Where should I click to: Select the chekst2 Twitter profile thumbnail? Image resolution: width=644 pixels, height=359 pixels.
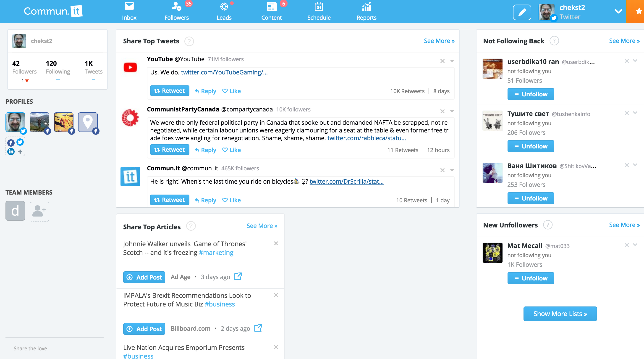click(x=15, y=122)
